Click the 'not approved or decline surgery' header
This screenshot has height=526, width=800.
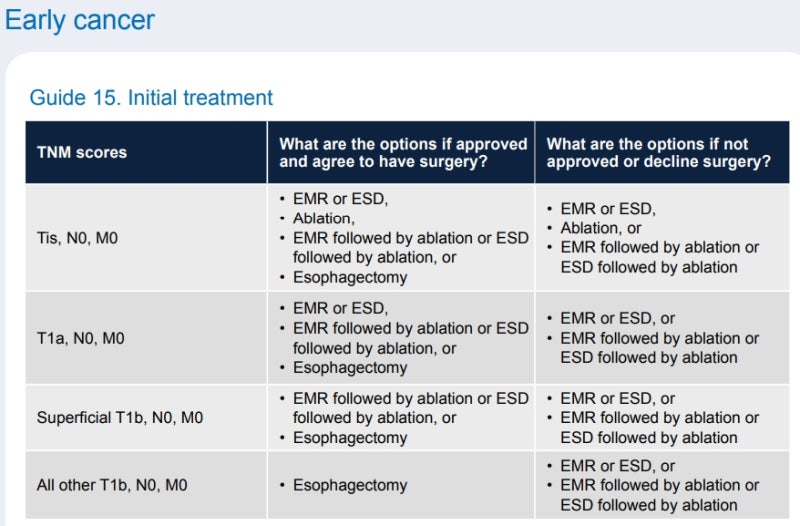click(658, 153)
